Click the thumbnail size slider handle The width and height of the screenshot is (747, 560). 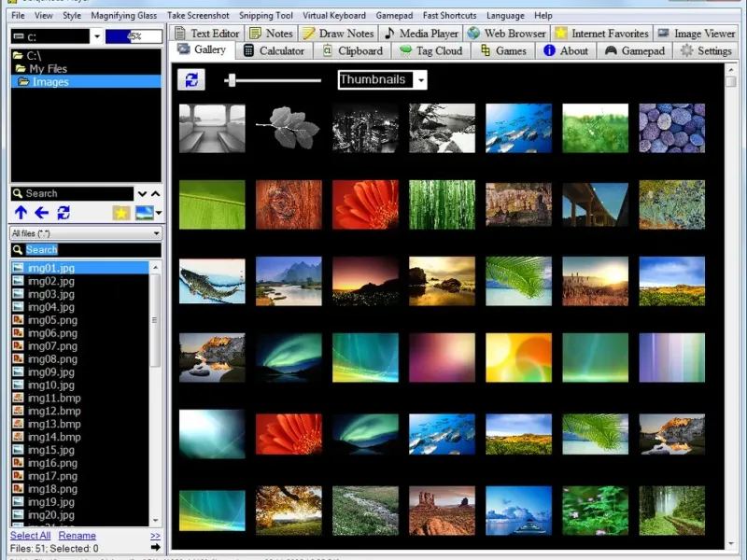[231, 80]
